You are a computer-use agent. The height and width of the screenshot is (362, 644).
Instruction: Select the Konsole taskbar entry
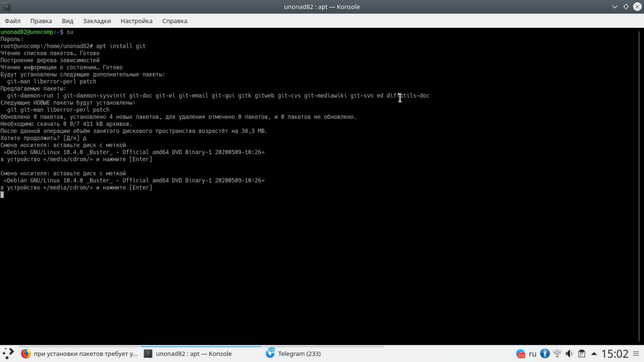[x=201, y=353]
